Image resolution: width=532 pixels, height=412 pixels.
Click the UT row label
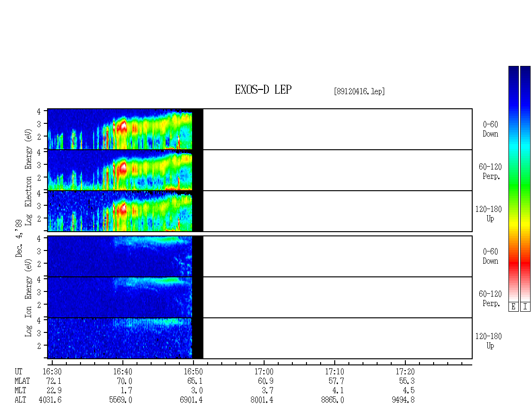tap(18, 372)
